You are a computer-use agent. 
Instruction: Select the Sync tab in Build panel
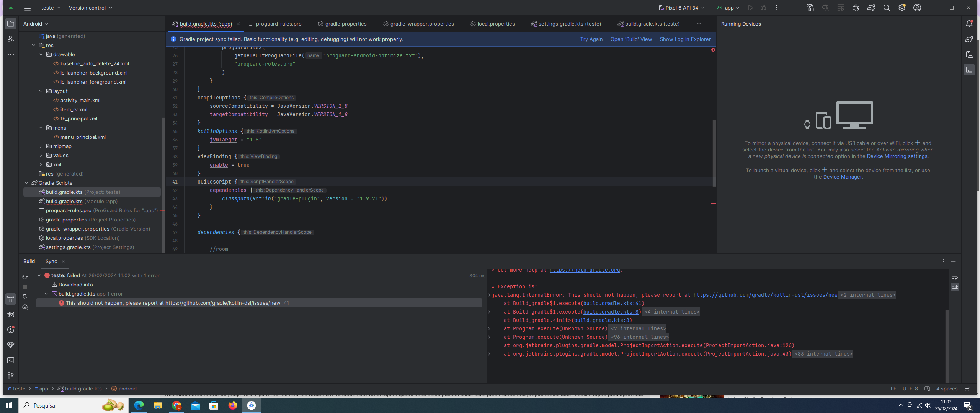51,261
